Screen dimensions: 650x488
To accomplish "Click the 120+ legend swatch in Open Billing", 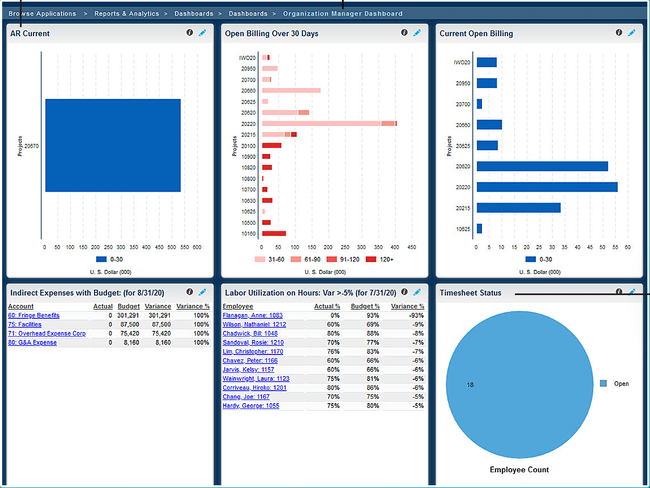I will (x=370, y=259).
